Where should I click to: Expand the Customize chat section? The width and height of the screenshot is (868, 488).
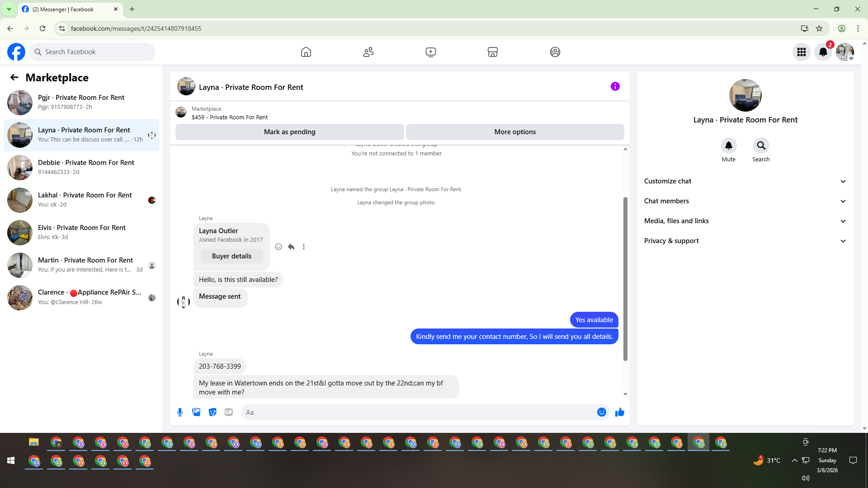point(745,181)
